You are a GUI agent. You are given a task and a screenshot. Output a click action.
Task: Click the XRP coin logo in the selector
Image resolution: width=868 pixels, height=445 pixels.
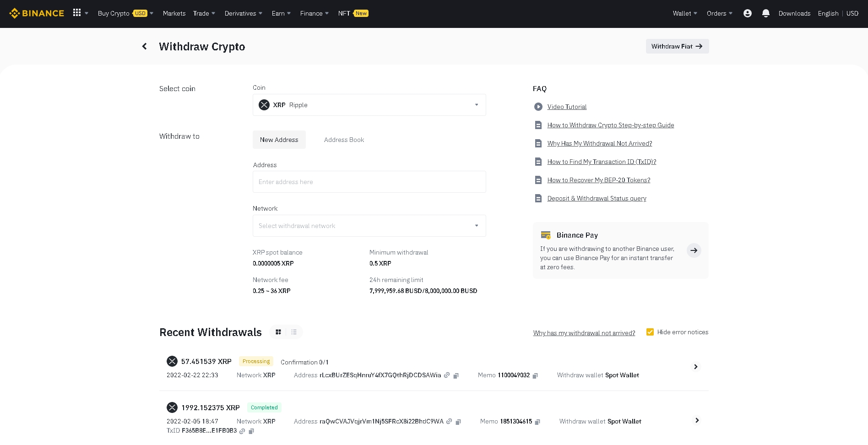click(264, 105)
